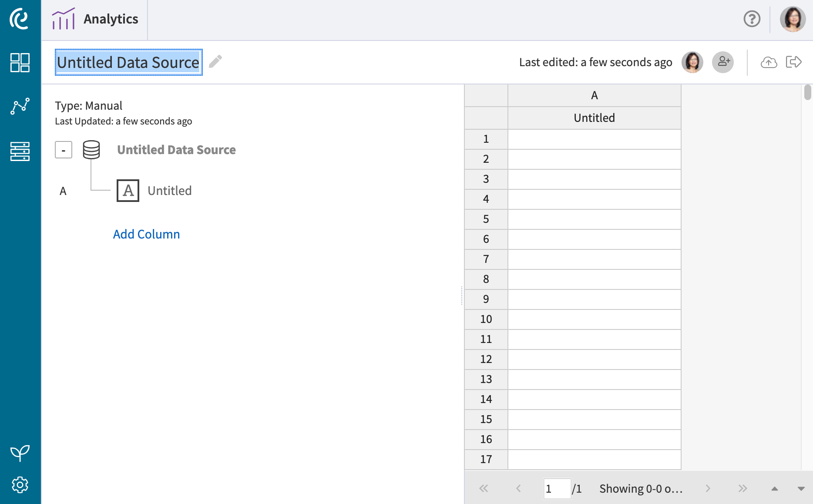813x504 pixels.
Task: Click the Analytics menu label
Action: (110, 19)
